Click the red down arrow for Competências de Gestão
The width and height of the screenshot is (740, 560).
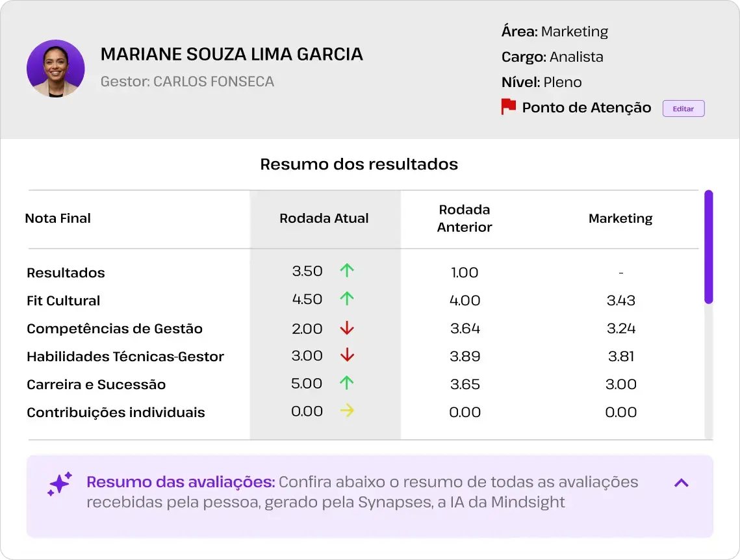pyautogui.click(x=346, y=328)
